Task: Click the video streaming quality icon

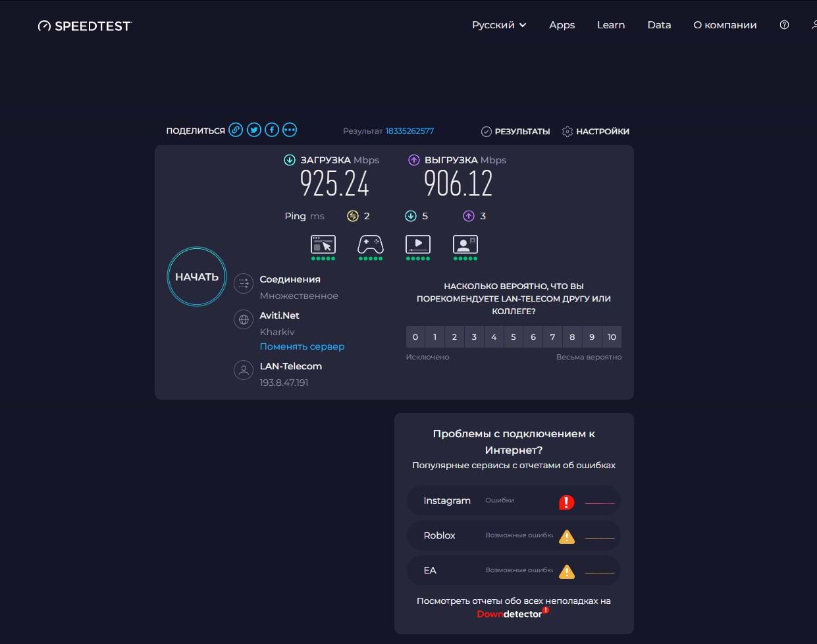Action: point(418,245)
